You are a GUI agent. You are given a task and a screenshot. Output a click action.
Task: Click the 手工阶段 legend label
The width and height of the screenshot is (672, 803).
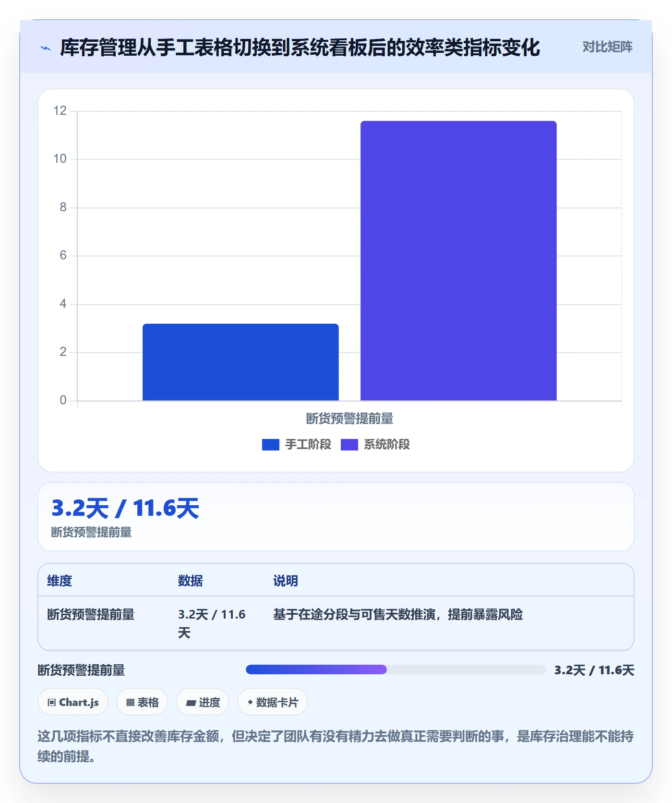[308, 445]
